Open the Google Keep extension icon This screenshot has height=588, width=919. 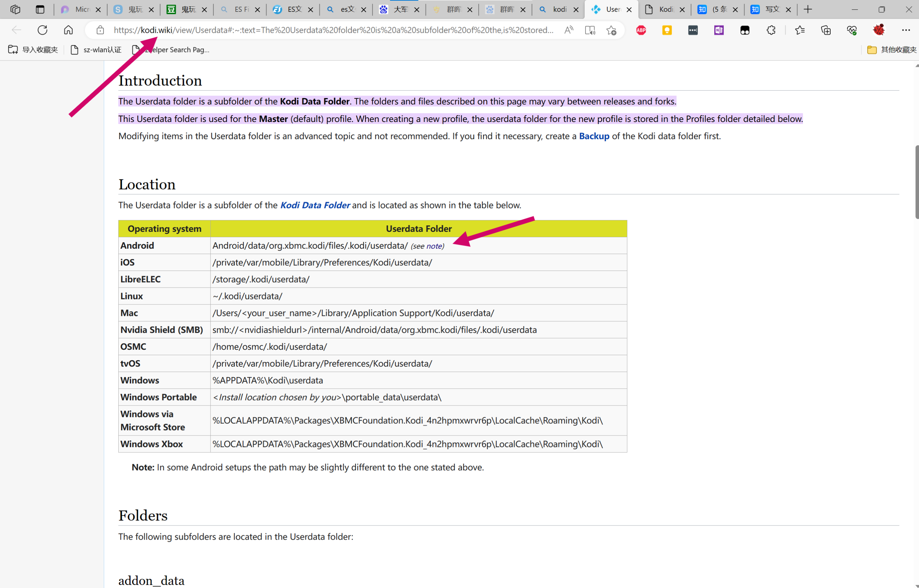coord(667,30)
